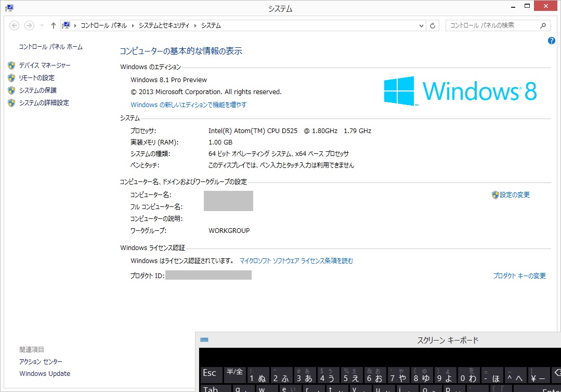Screen dimensions: 561x392
Task: Tap the 5 え key
Action: coord(351,375)
